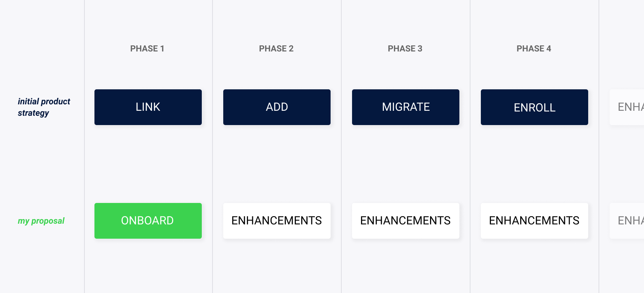Click the 'initial product strategy' row label
The image size is (644, 293).
click(x=44, y=107)
